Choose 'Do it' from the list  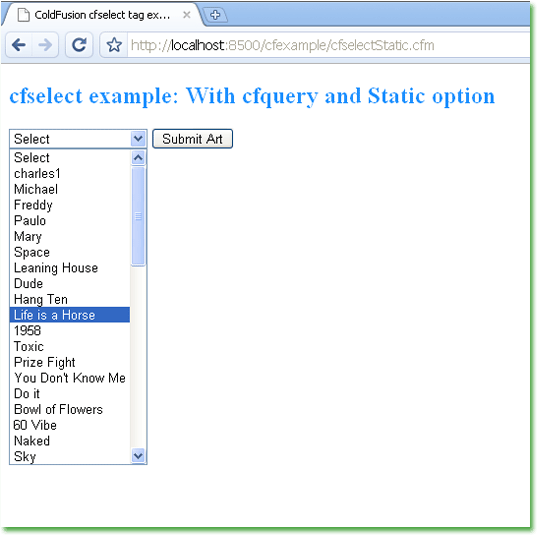click(70, 394)
